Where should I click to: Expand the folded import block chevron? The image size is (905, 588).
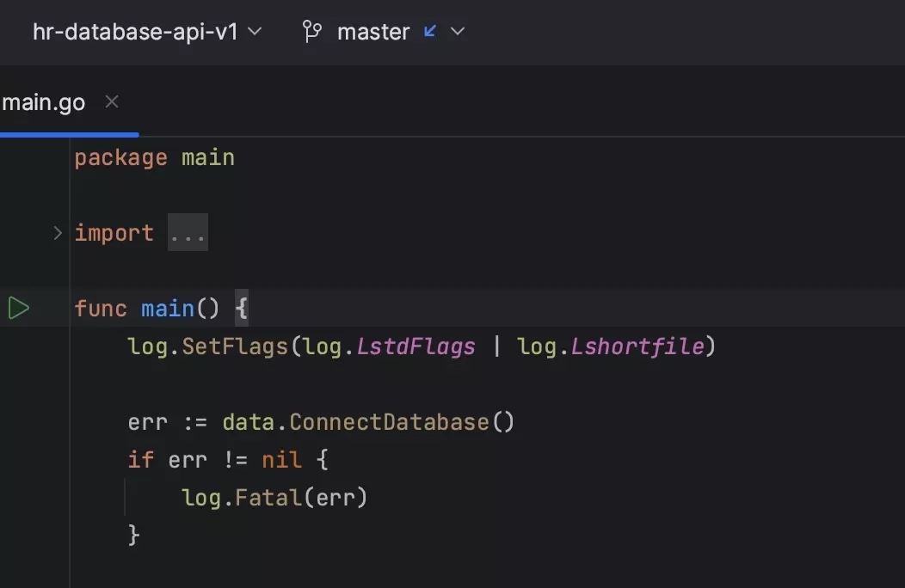pyautogui.click(x=58, y=233)
